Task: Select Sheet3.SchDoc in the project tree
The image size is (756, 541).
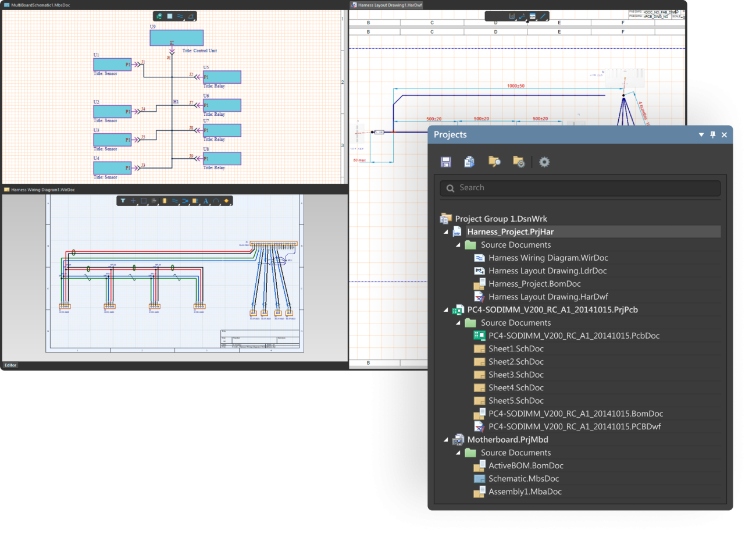Action: (516, 375)
